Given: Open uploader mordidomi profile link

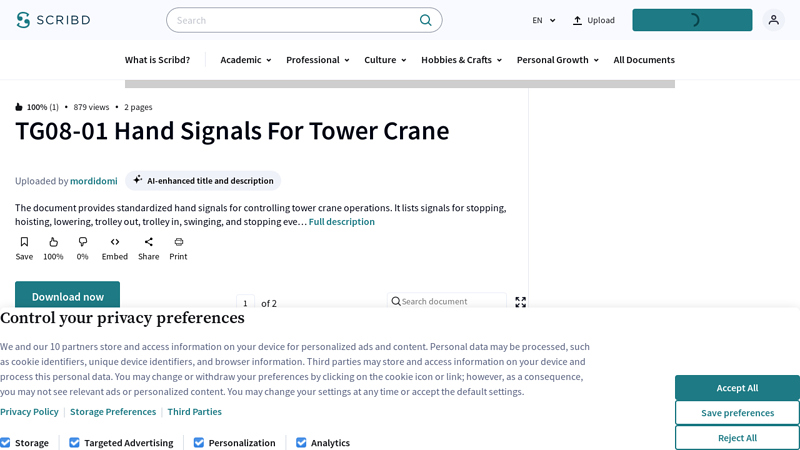Looking at the screenshot, I should click(x=94, y=181).
